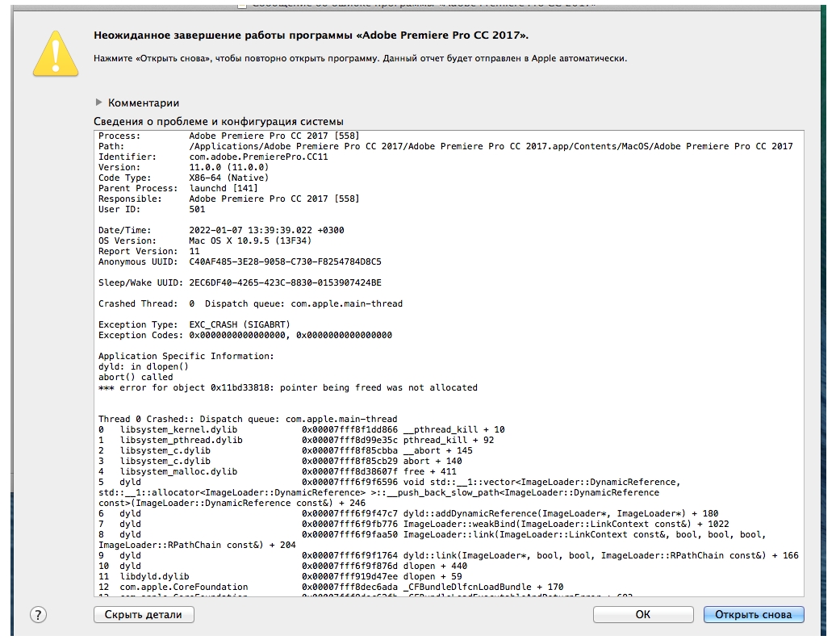
Task: Click the Crashed Thread 0 line
Action: tap(251, 303)
